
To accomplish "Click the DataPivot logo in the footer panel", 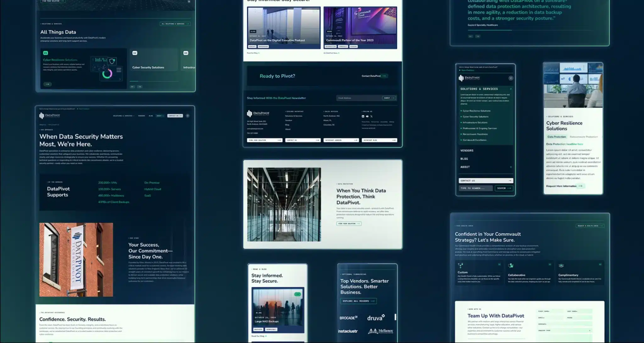I will pyautogui.click(x=258, y=113).
